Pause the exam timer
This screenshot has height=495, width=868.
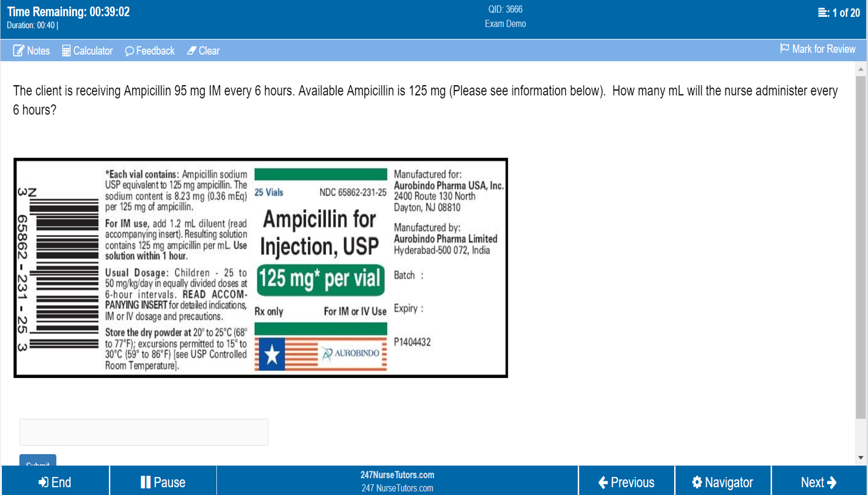coord(163,482)
